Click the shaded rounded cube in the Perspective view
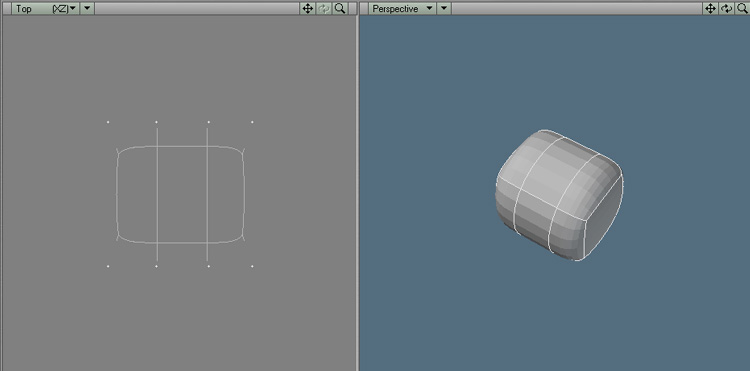Viewport: 750px width, 371px height. click(559, 195)
